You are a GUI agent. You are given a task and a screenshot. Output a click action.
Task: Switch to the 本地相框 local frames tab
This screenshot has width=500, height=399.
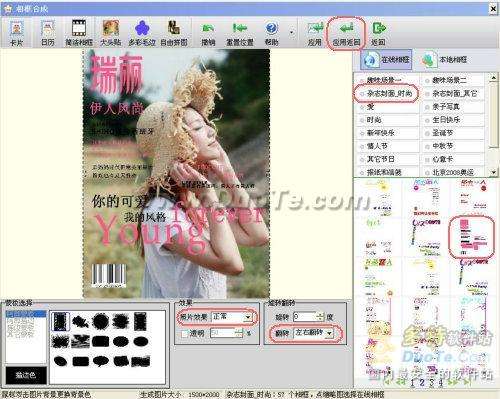[x=444, y=60]
